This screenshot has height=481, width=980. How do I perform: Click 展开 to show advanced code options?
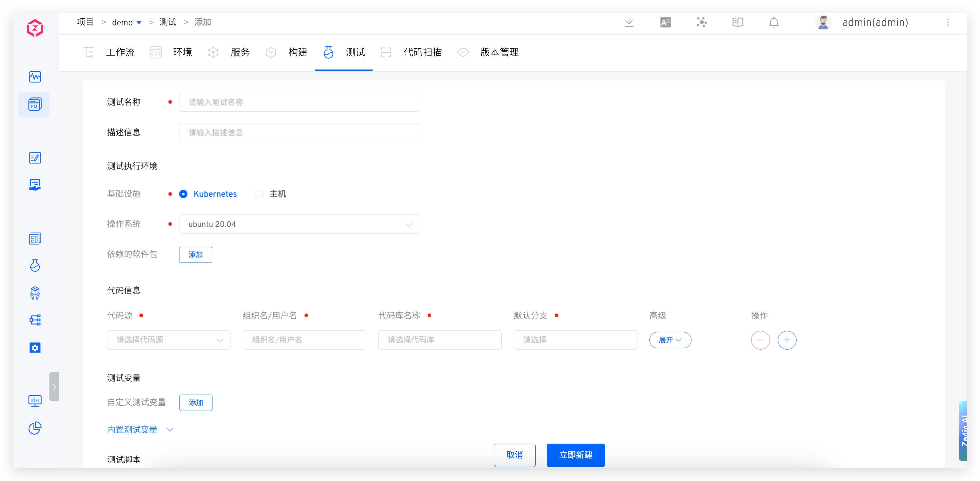click(670, 340)
